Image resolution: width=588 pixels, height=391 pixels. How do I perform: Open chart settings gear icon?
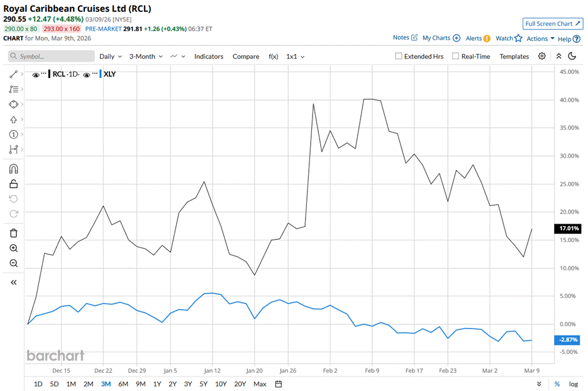pyautogui.click(x=542, y=56)
